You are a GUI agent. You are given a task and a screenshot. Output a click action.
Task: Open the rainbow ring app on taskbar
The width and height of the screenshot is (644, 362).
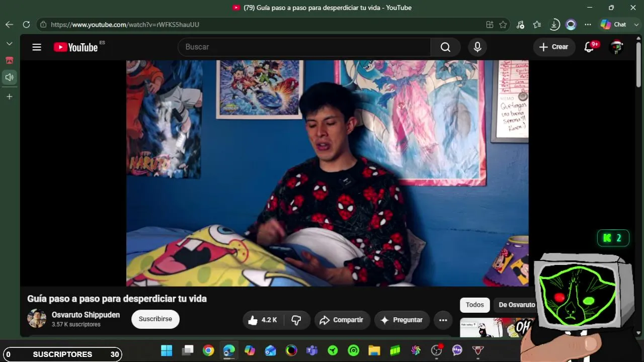(x=291, y=350)
